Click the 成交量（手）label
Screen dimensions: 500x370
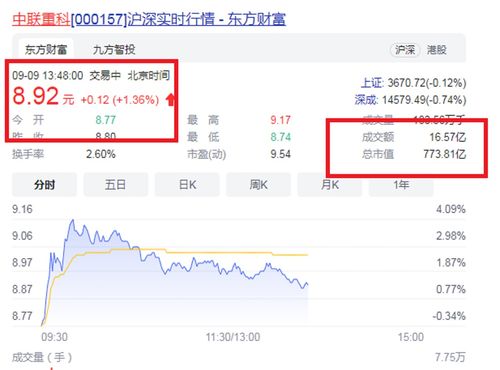(42, 357)
